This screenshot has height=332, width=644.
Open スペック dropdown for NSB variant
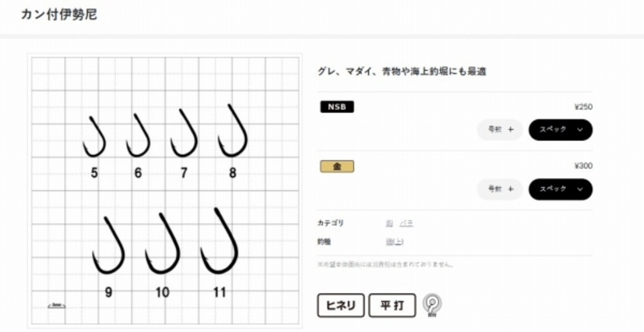[x=560, y=129]
